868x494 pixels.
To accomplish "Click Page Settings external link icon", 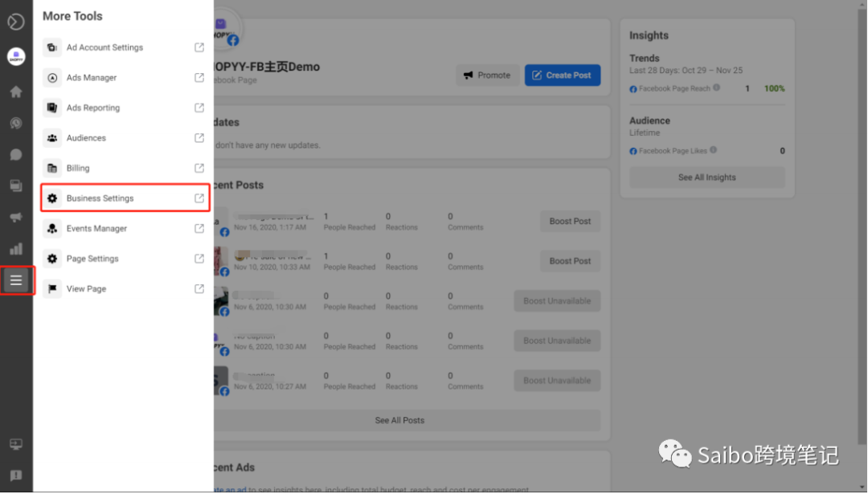I will tap(199, 259).
